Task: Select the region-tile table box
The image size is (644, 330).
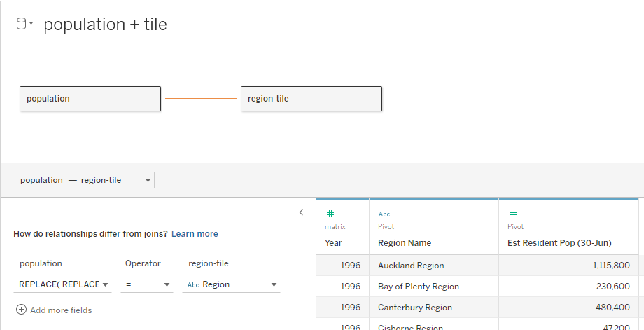Action: click(311, 99)
